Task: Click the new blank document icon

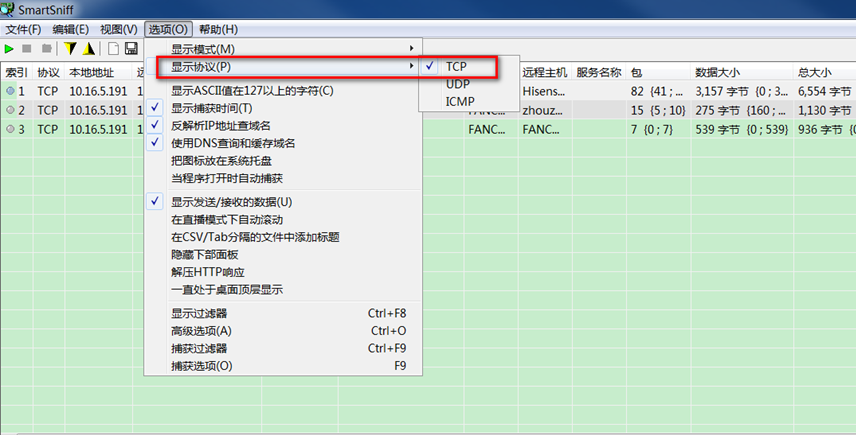Action: click(113, 49)
